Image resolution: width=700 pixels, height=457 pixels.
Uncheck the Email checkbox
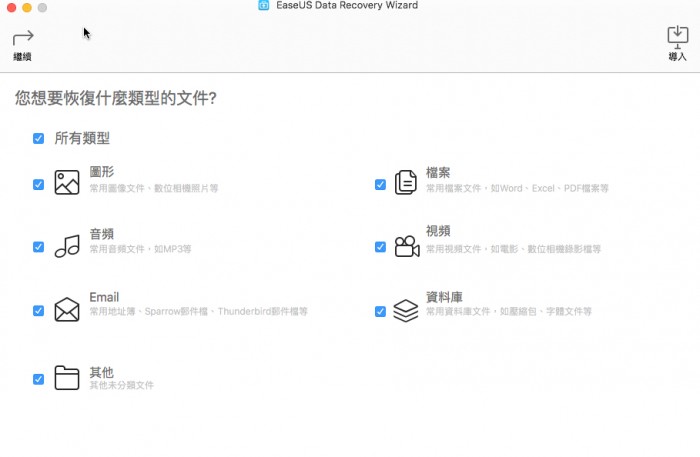click(x=38, y=311)
